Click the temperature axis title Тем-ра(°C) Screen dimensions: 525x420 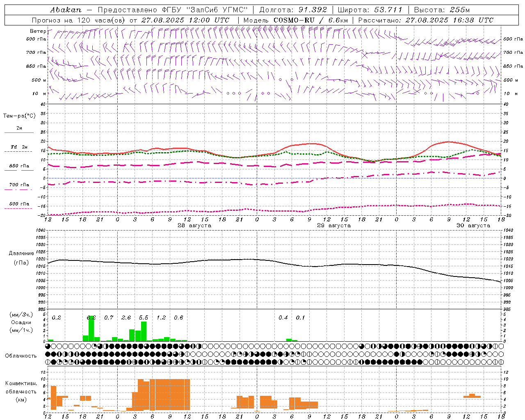pos(19,116)
